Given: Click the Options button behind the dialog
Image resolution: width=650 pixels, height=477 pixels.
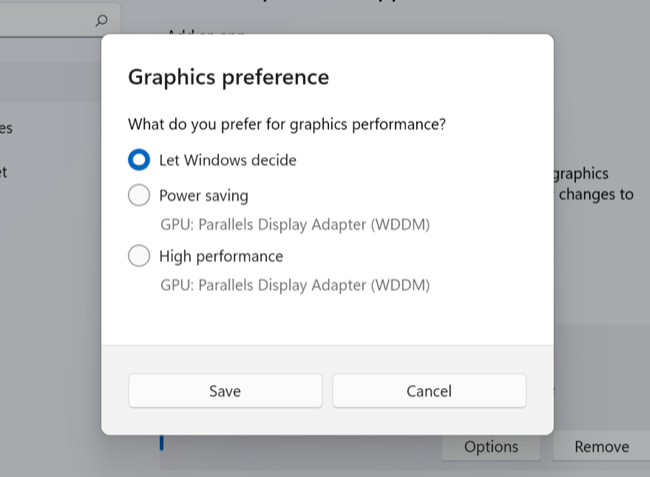Looking at the screenshot, I should pyautogui.click(x=491, y=447).
